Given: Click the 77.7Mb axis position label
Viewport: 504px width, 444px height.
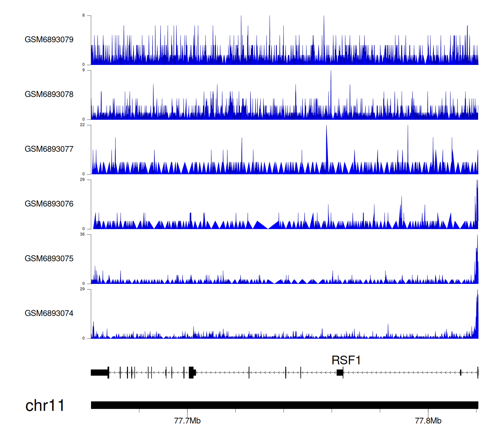Looking at the screenshot, I should (187, 421).
